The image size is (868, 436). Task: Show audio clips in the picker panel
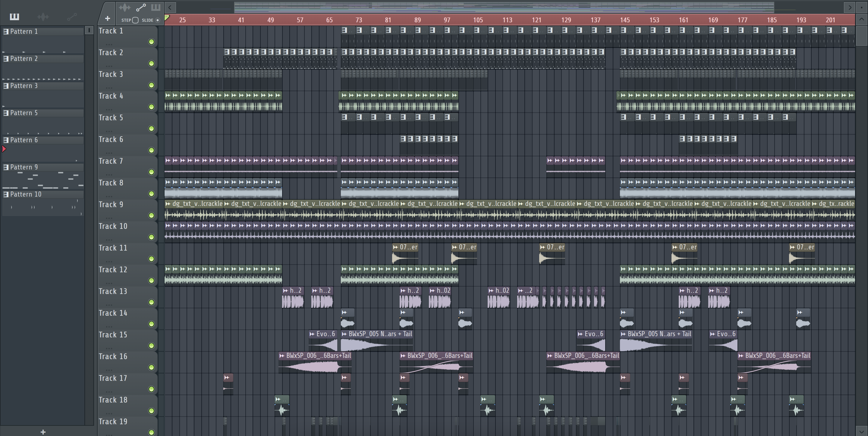43,17
